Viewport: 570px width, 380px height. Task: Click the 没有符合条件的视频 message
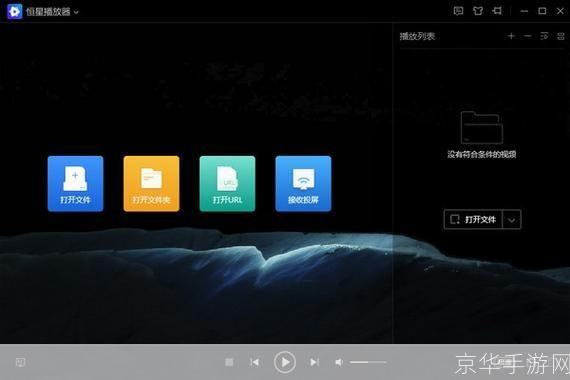tap(482, 154)
